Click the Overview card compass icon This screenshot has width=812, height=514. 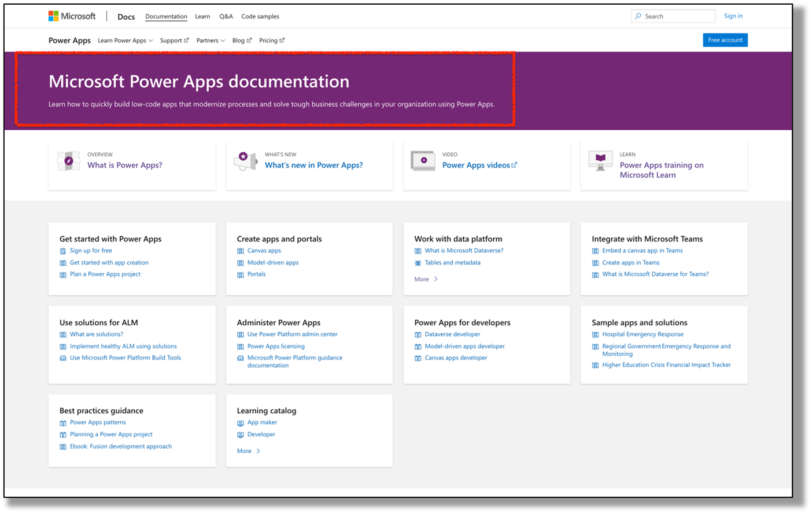pos(69,161)
